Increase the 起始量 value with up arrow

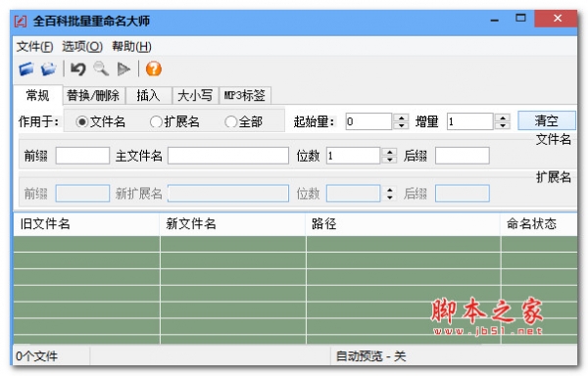pyautogui.click(x=401, y=117)
